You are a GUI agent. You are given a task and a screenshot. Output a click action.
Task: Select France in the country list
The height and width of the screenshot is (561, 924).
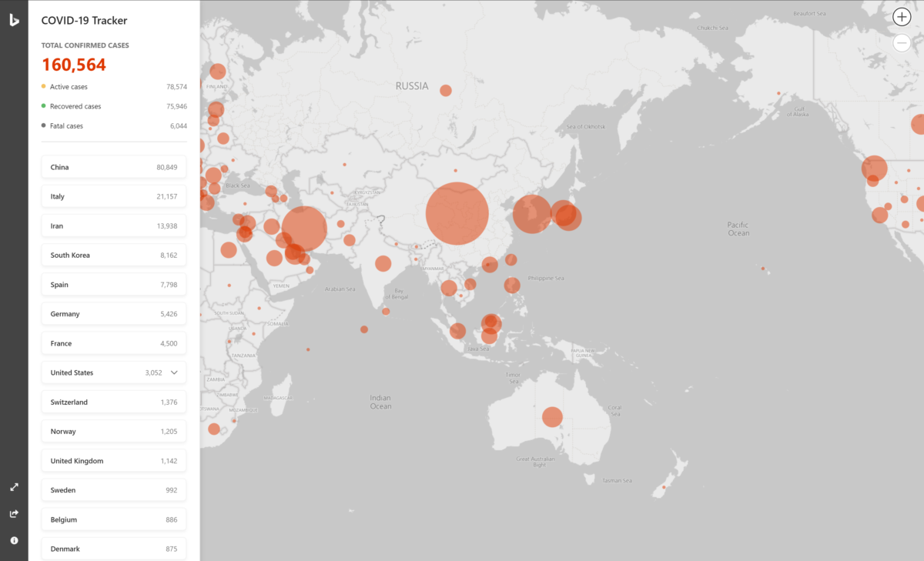(114, 343)
